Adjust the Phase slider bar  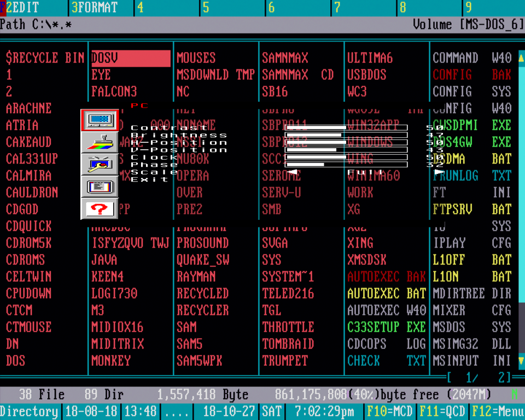346,165
